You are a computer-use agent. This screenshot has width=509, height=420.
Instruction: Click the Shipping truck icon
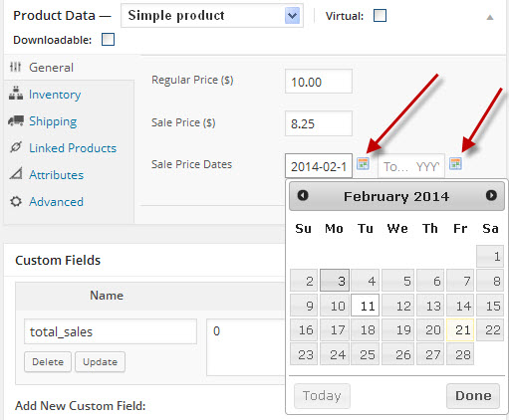pos(16,120)
